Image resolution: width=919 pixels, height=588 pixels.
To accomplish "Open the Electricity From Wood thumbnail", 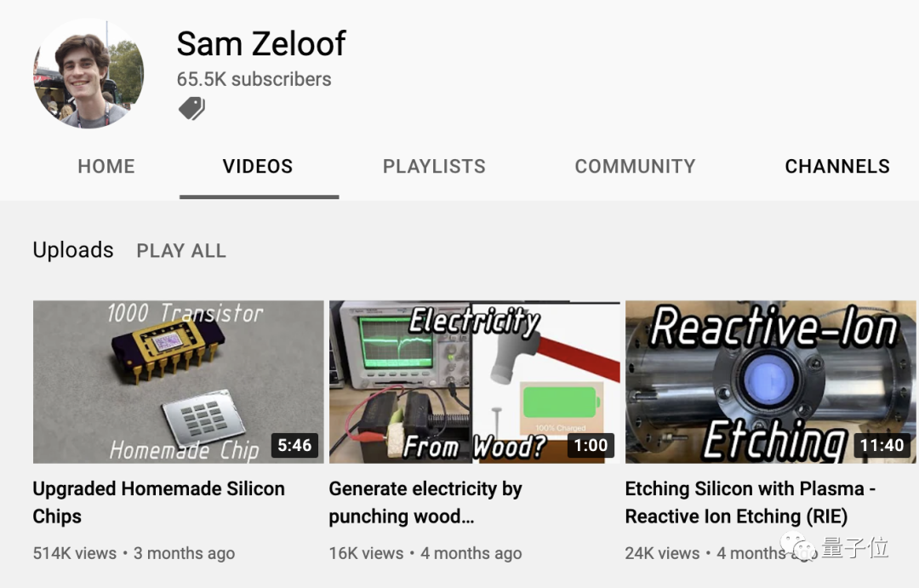I will click(474, 381).
